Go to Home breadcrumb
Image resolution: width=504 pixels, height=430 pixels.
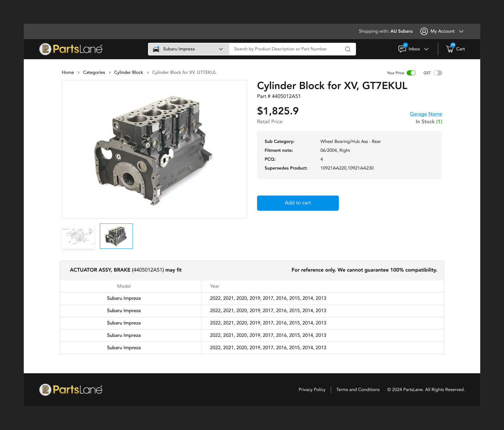pyautogui.click(x=68, y=73)
